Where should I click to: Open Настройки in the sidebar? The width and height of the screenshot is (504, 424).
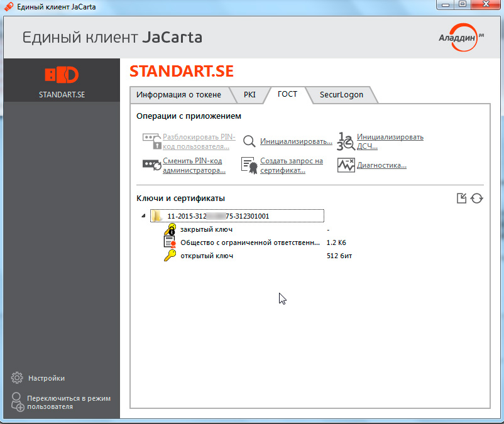click(47, 378)
